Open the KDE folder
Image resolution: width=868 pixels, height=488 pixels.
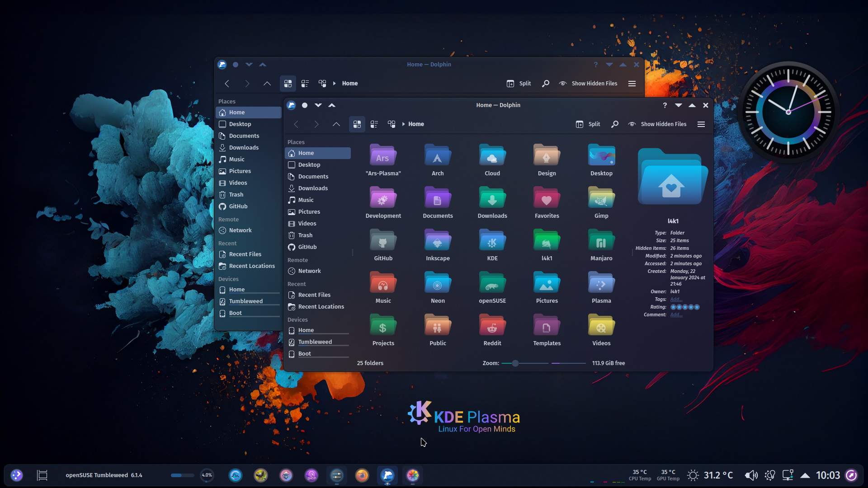tap(492, 245)
